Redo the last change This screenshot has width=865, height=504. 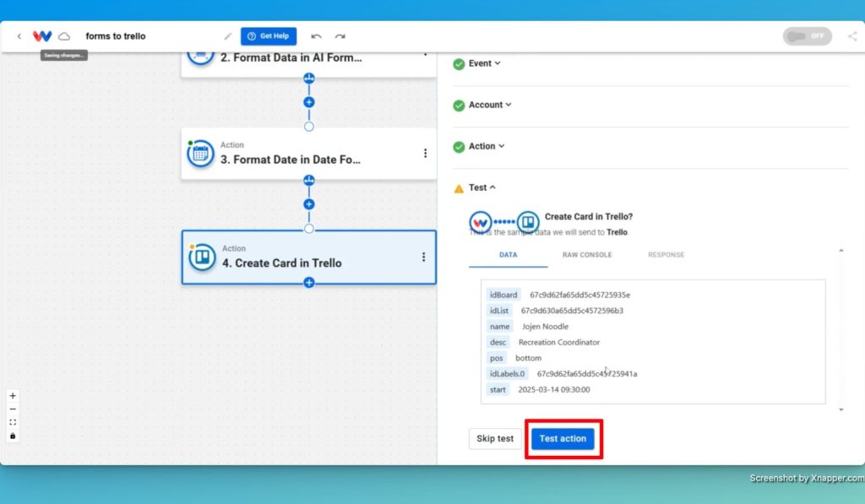(340, 36)
